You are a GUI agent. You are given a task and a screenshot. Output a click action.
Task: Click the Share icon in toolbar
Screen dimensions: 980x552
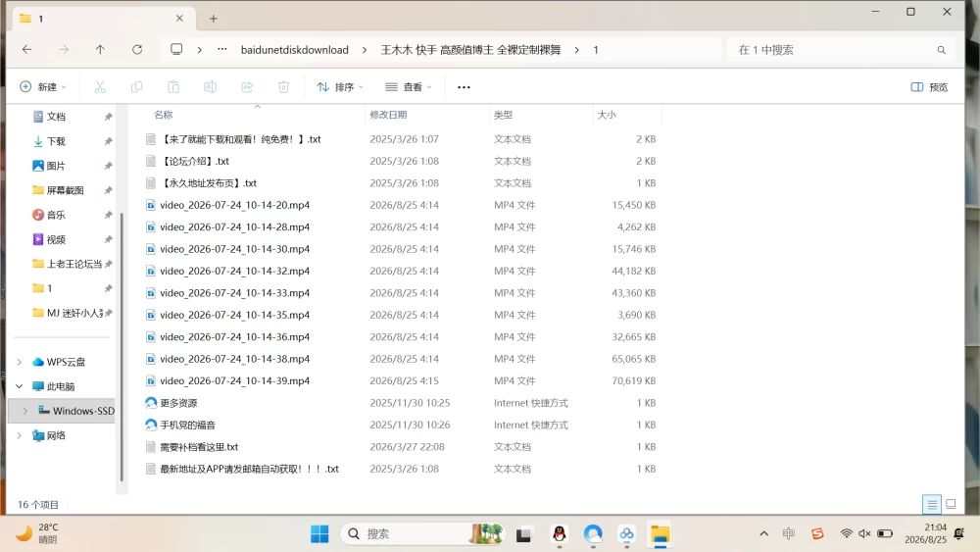[x=247, y=87]
